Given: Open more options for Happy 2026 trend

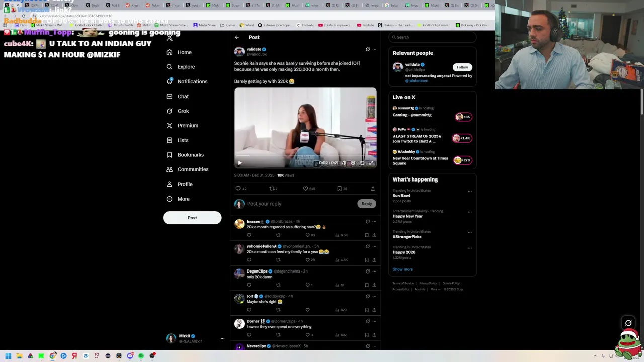Looking at the screenshot, I should point(470,248).
